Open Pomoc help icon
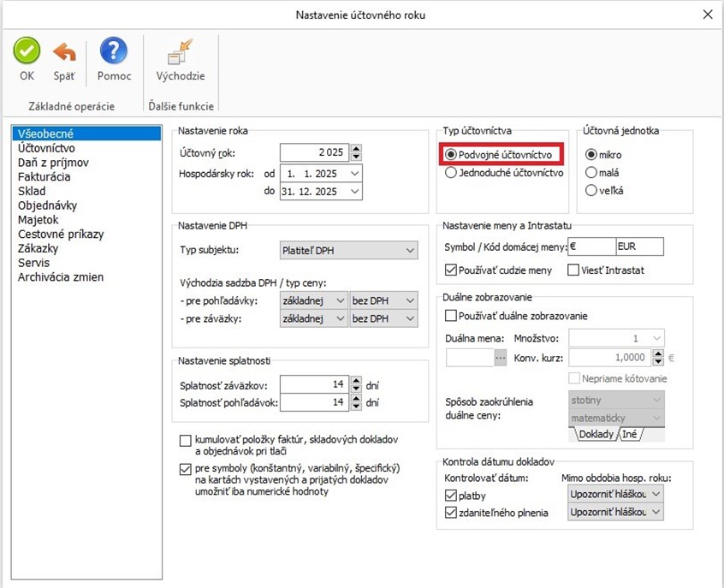 point(114,52)
